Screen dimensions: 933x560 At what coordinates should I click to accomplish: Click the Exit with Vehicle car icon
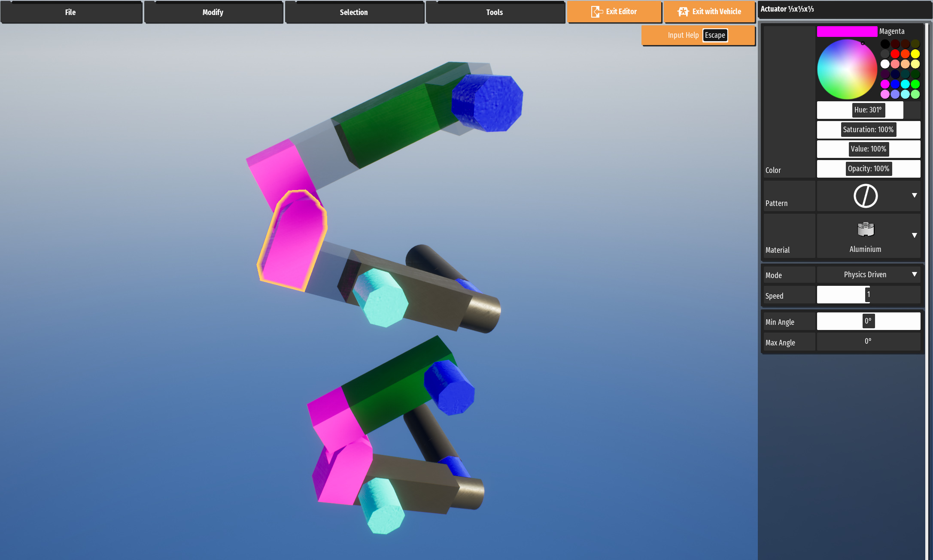[683, 12]
